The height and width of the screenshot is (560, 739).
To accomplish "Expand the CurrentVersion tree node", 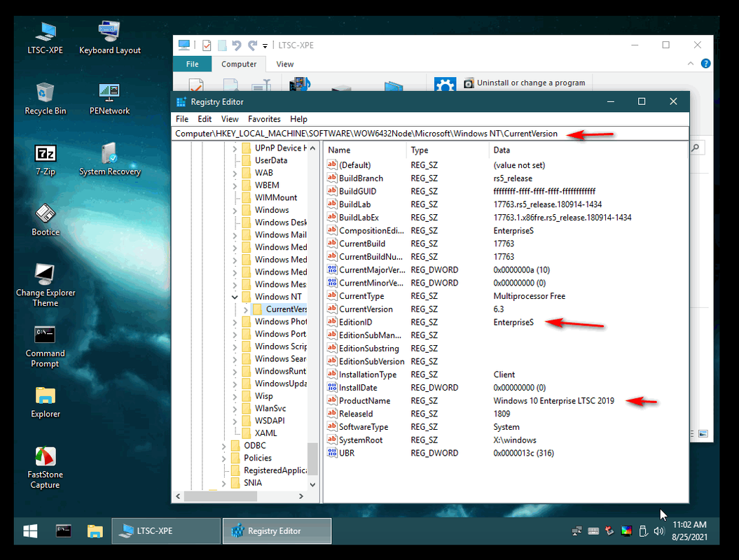I will [246, 309].
